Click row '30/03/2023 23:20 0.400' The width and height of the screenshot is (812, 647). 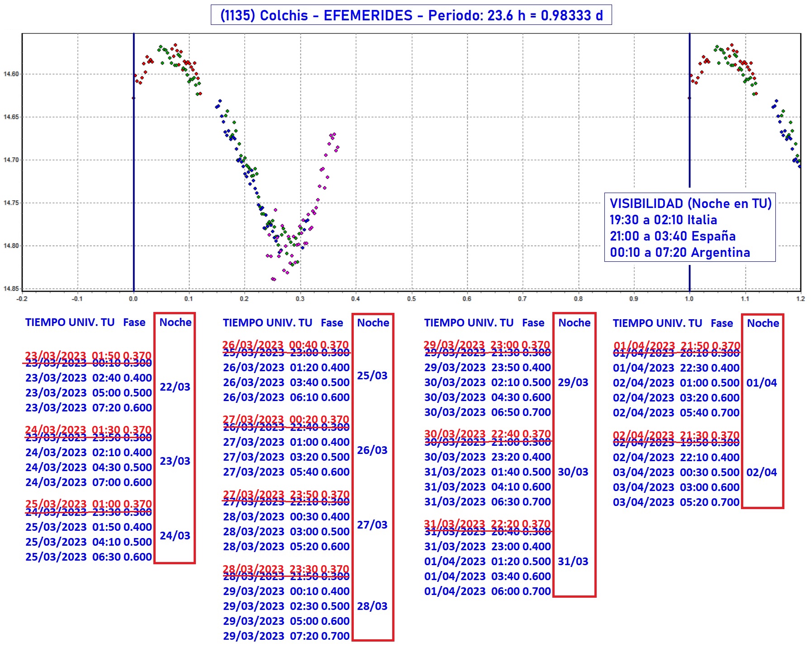click(488, 457)
